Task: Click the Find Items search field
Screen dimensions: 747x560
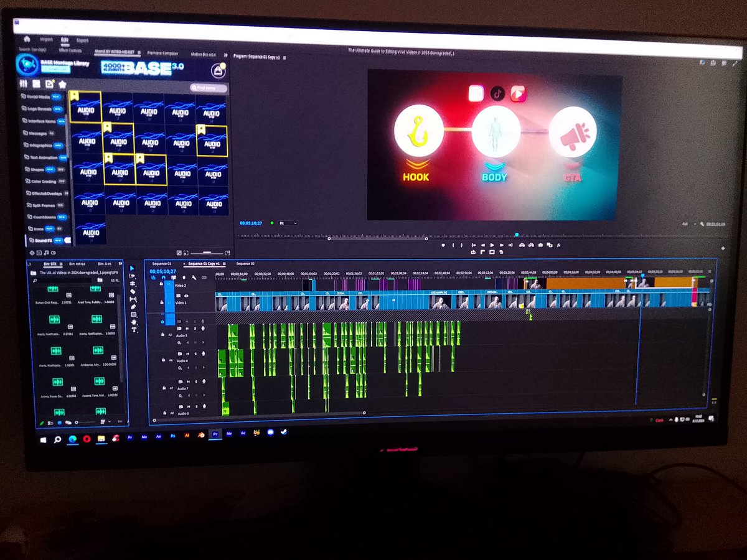Action: pos(209,88)
